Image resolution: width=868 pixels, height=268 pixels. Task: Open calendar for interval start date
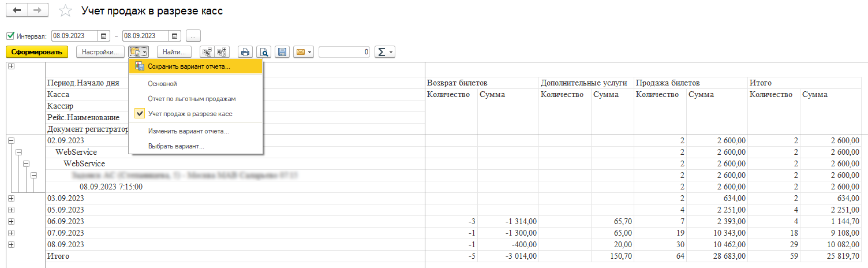[x=104, y=36]
